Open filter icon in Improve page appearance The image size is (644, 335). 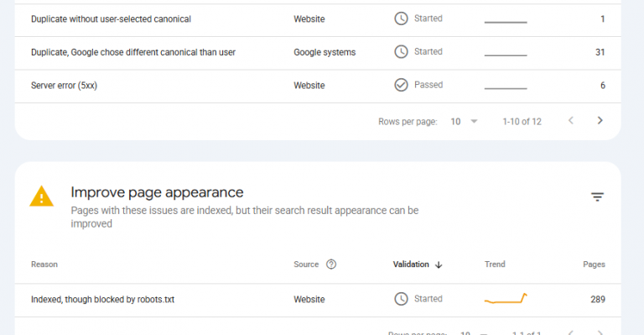(x=597, y=197)
